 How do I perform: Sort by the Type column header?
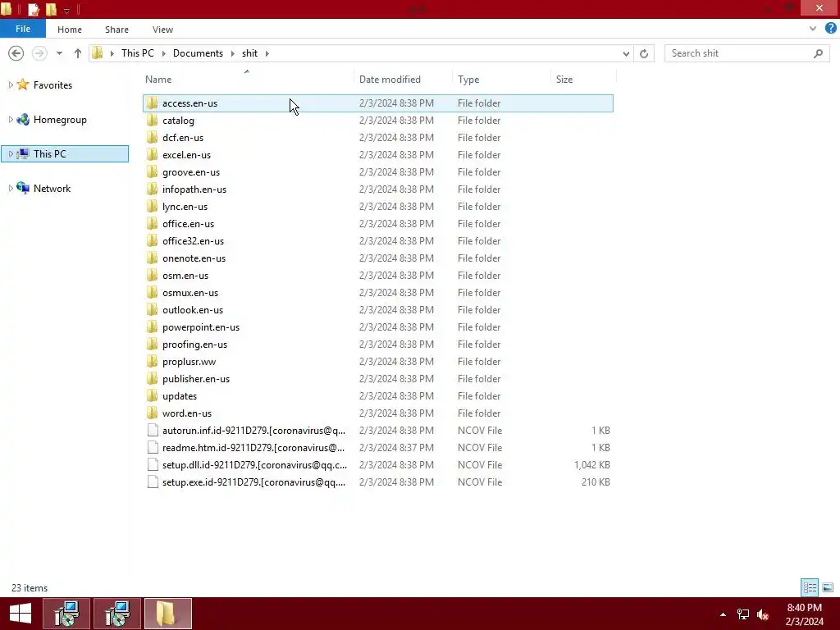tap(501, 80)
